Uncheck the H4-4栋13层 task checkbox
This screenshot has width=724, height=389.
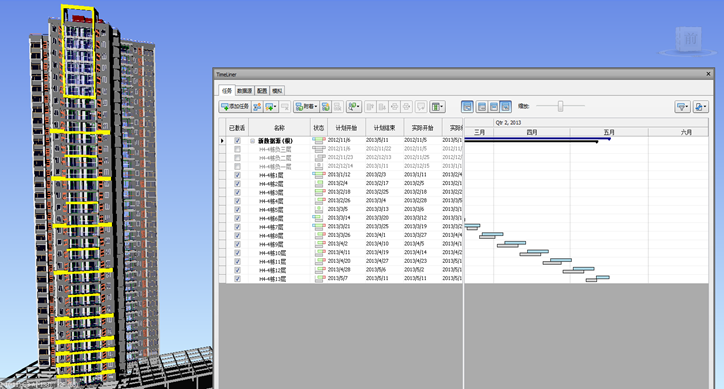(x=237, y=279)
